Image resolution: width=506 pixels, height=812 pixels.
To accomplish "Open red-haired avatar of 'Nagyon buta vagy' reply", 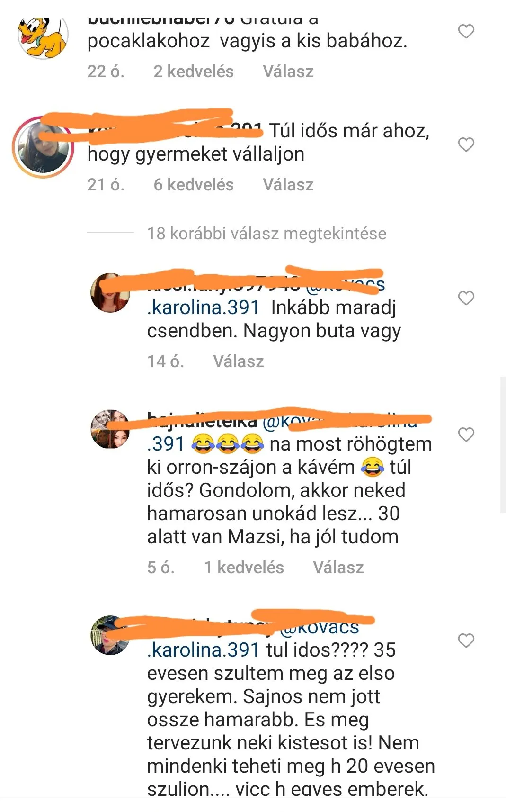I will (x=110, y=292).
